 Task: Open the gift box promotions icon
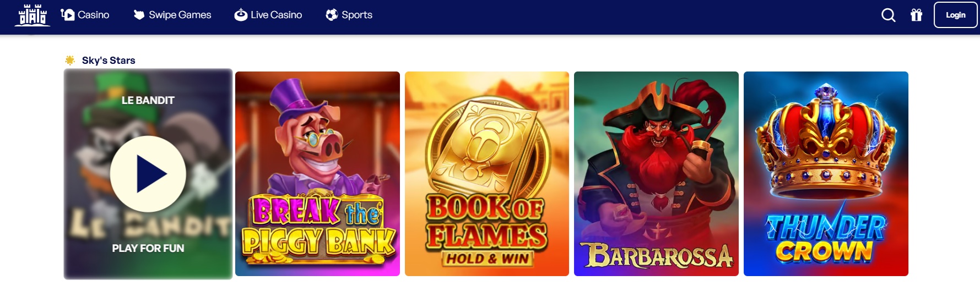pyautogui.click(x=917, y=15)
